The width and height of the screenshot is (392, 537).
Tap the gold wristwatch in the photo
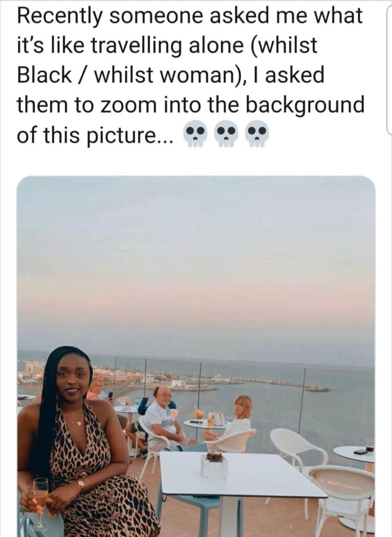[x=81, y=484]
